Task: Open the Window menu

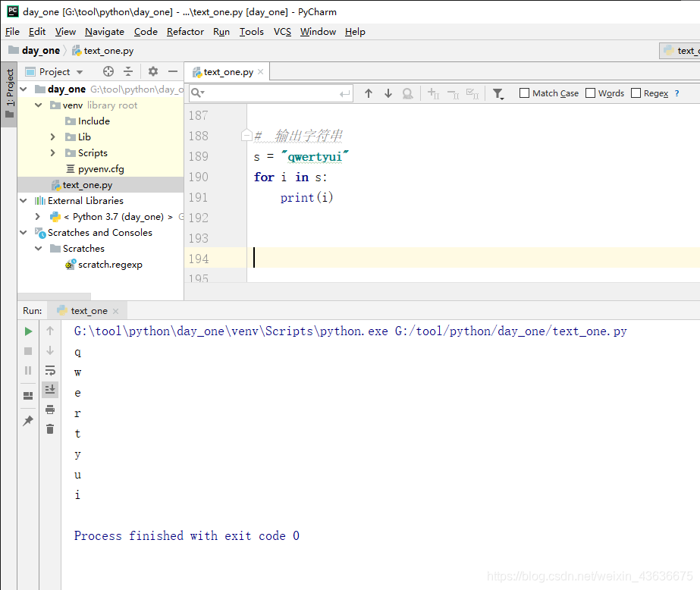Action: click(x=318, y=32)
